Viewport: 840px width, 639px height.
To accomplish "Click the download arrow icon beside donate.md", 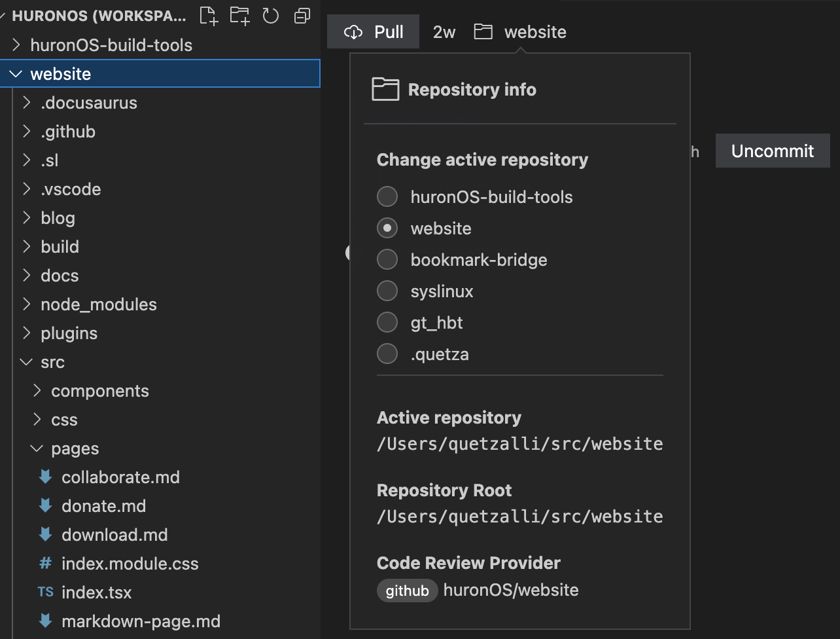I will (x=45, y=505).
